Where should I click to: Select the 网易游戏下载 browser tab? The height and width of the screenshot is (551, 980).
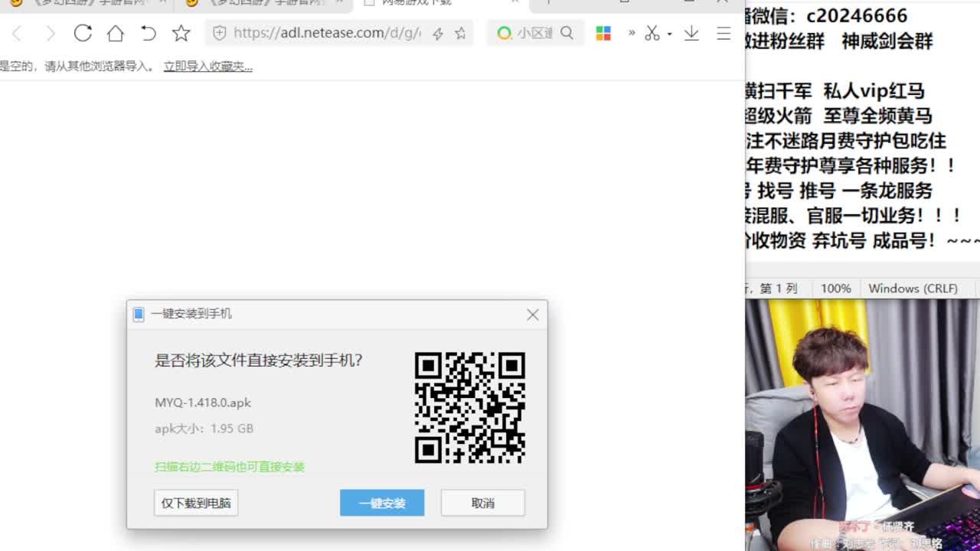[x=440, y=3]
